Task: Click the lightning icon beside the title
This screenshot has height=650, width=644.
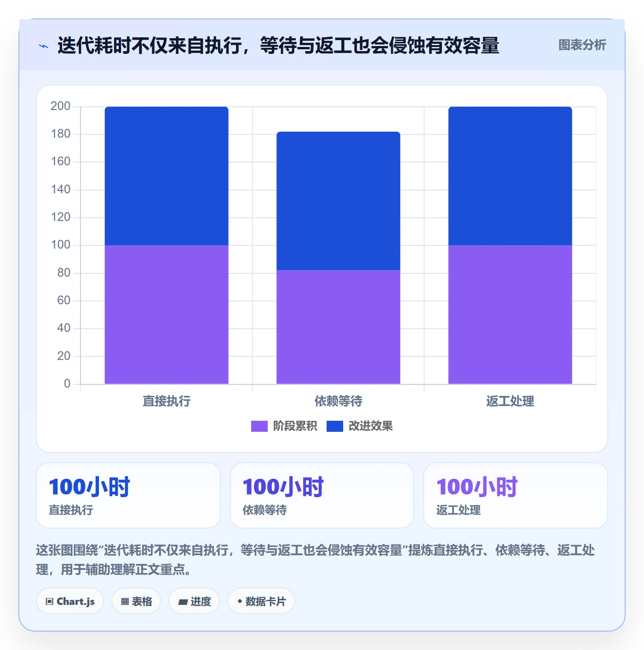Action: tap(44, 46)
